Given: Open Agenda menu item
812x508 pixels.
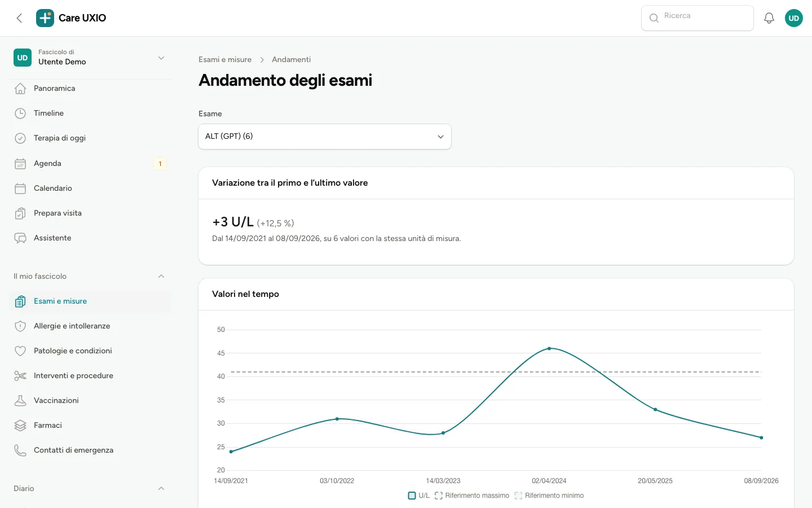Looking at the screenshot, I should tap(90, 164).
